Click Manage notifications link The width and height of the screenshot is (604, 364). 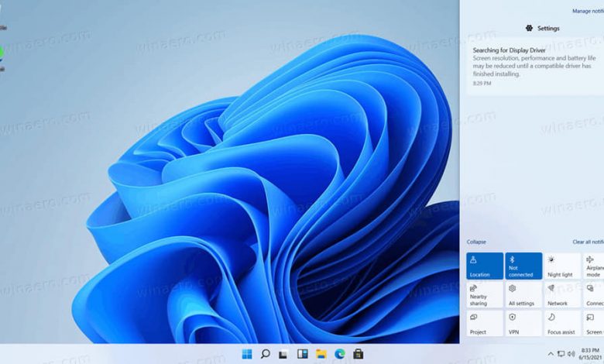[588, 11]
